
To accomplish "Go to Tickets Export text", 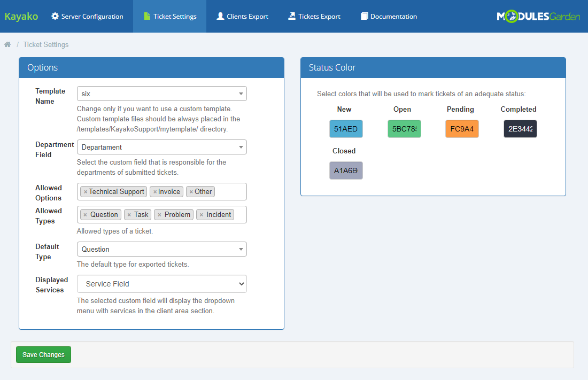I will pyautogui.click(x=320, y=16).
